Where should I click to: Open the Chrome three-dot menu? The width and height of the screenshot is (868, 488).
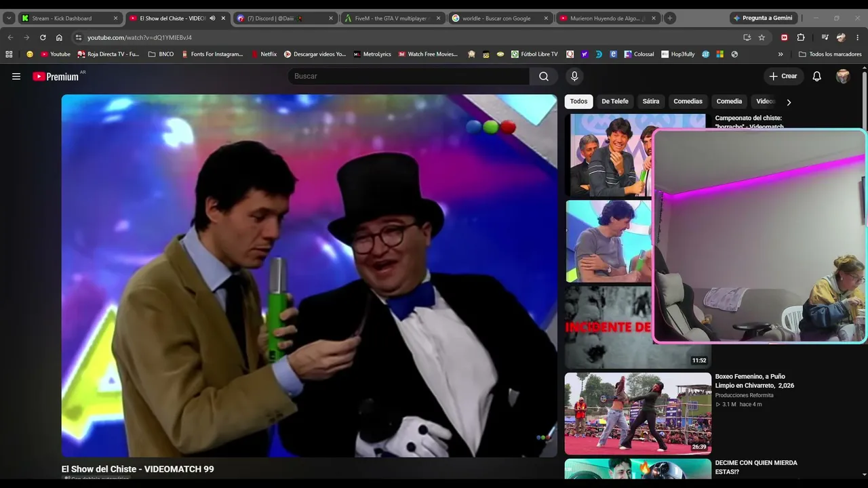[x=858, y=37]
